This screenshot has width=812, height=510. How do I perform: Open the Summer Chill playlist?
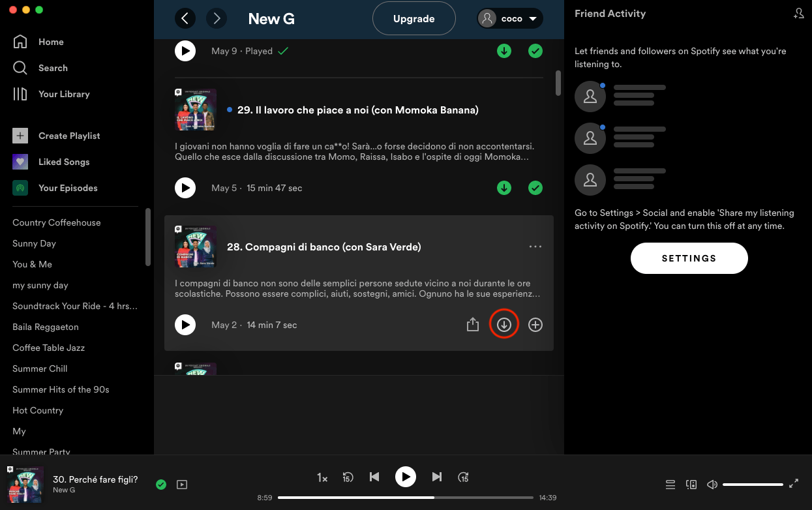(40, 368)
